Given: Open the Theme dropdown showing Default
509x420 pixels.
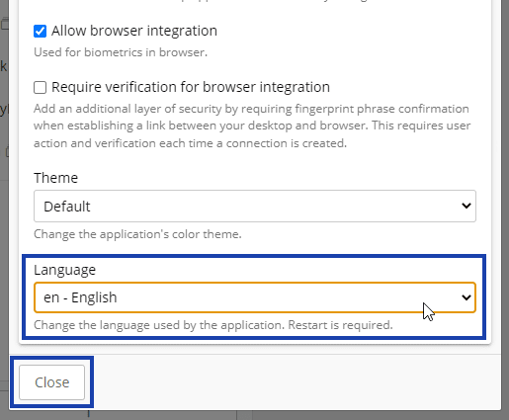Looking at the screenshot, I should [255, 207].
